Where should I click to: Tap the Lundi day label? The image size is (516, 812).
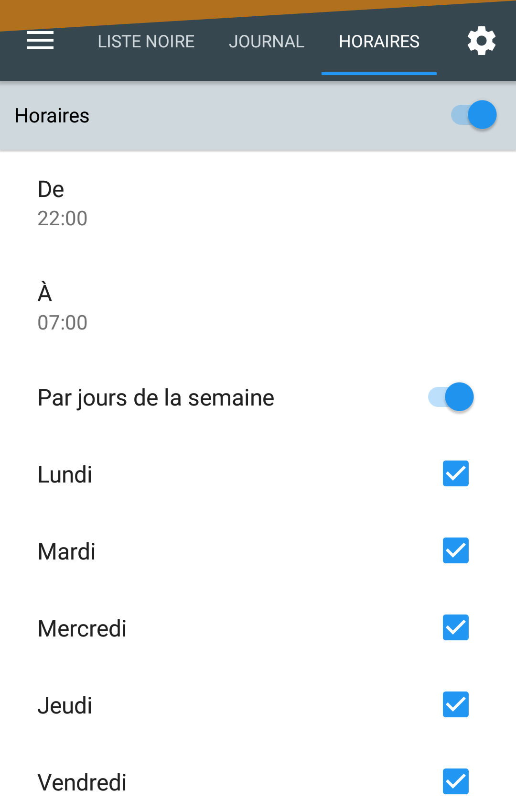[x=65, y=475]
